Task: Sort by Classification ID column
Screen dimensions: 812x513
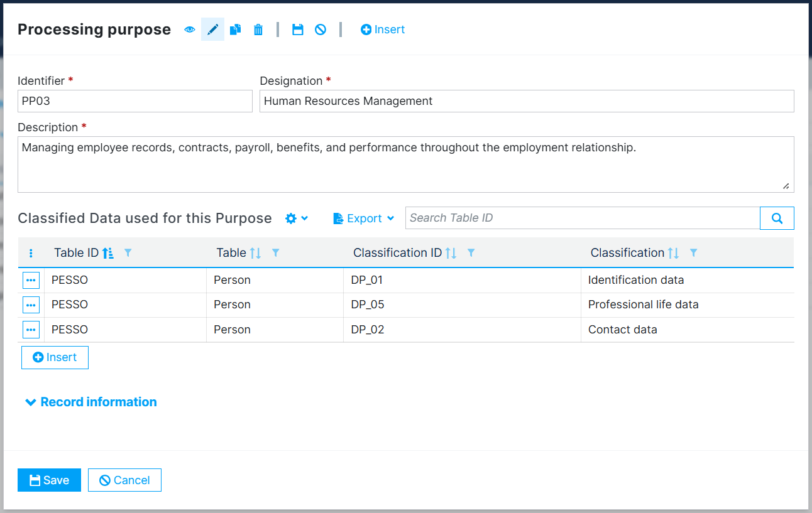Action: click(451, 253)
